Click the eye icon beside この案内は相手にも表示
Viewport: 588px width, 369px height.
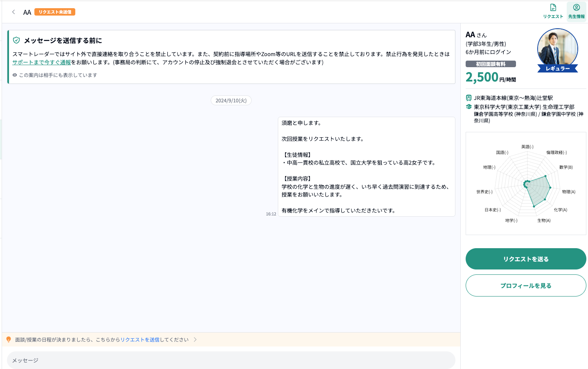(15, 75)
